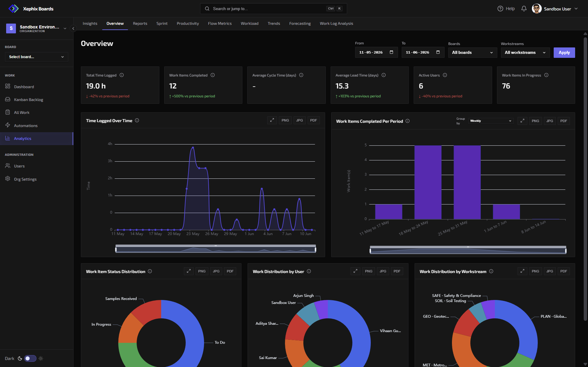Show info for Average Lead Time
The width and height of the screenshot is (588, 367).
pos(384,75)
